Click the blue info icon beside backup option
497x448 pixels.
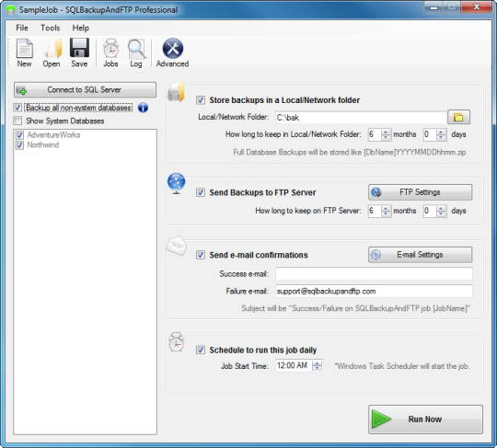(x=143, y=108)
